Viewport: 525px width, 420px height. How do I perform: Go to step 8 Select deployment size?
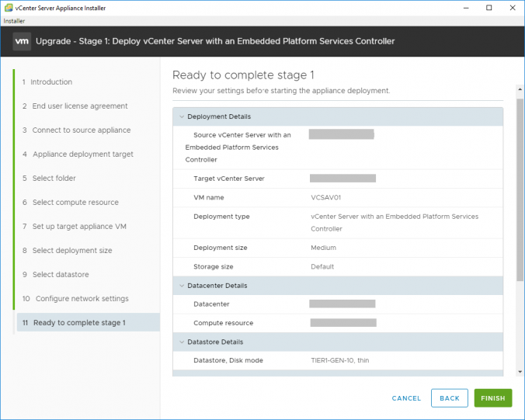tap(68, 251)
